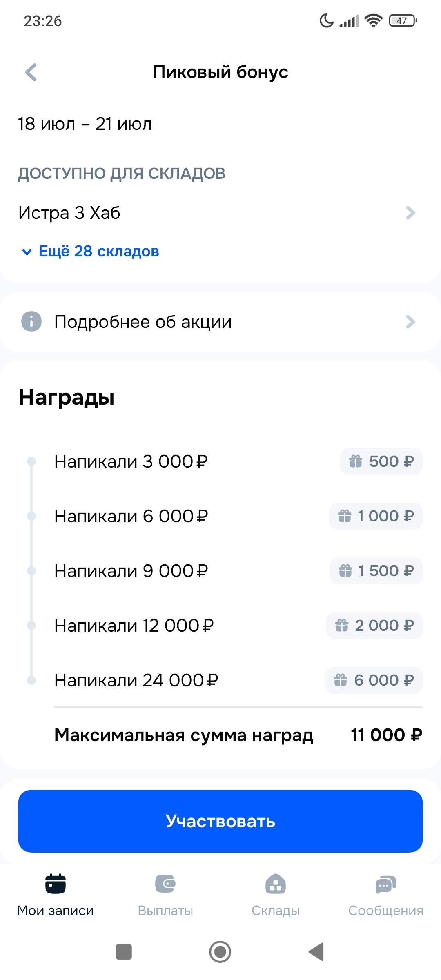Open Истра 3 Хаб chevron

click(x=410, y=213)
